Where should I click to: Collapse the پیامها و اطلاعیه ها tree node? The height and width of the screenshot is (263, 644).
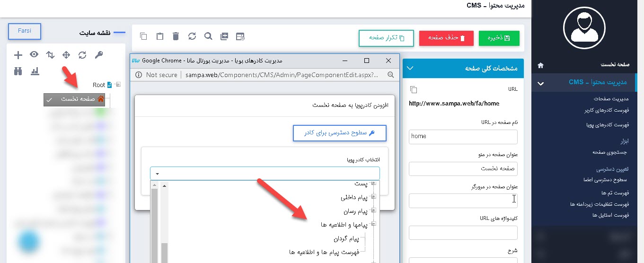pyautogui.click(x=373, y=224)
